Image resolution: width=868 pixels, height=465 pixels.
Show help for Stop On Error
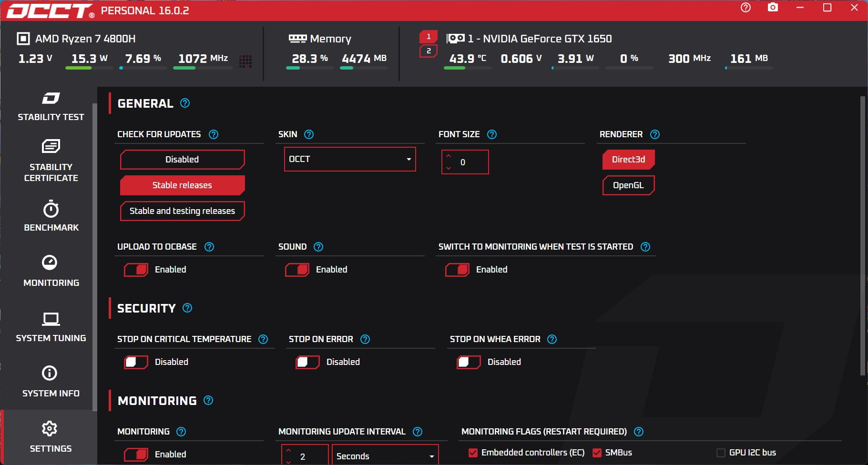[x=365, y=339]
